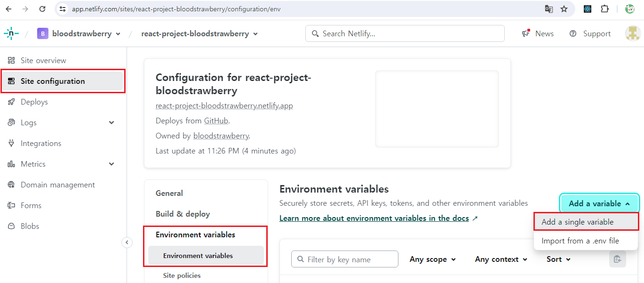The width and height of the screenshot is (644, 283).
Task: Open react-project-bloodstrawberry.netlify.app link
Action: point(224,105)
